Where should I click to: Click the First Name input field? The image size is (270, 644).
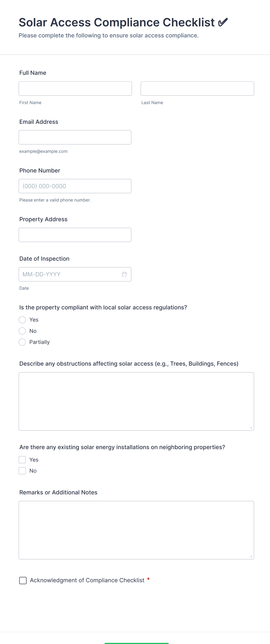[x=75, y=88]
